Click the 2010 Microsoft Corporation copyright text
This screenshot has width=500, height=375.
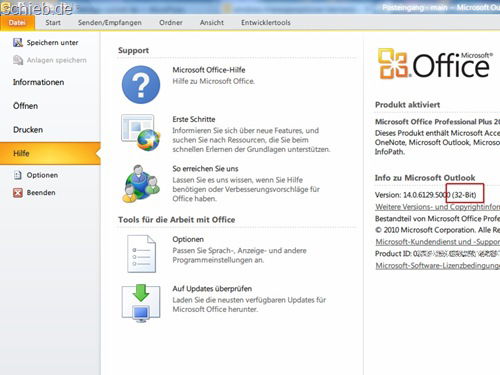click(x=437, y=230)
